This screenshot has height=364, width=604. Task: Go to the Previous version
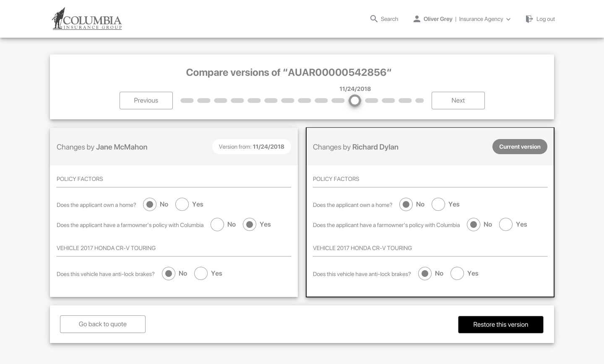point(146,101)
